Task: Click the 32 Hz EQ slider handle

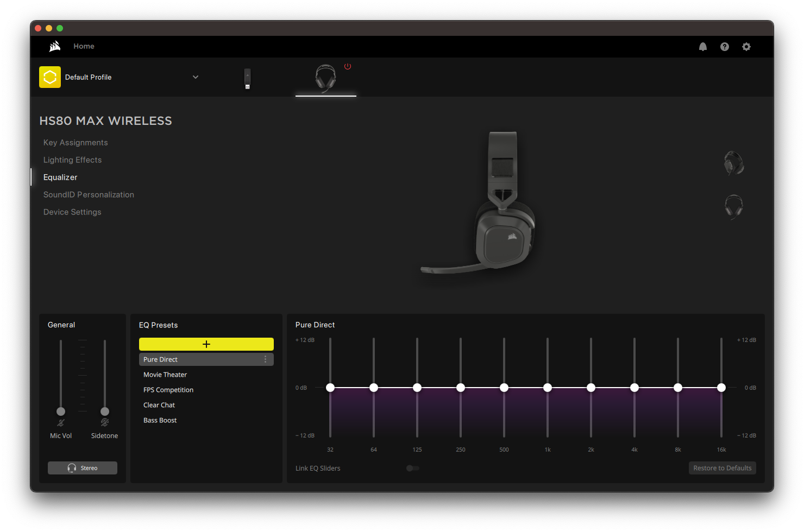Action: pos(330,388)
